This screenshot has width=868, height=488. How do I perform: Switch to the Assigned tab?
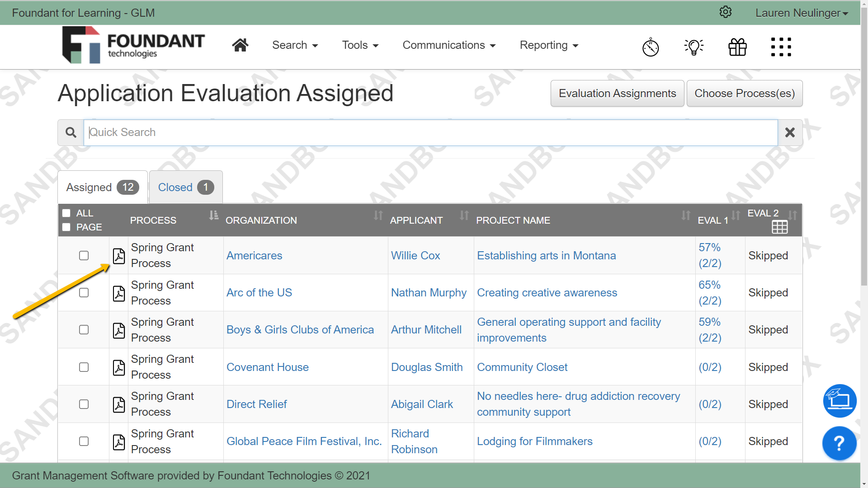[x=103, y=187]
